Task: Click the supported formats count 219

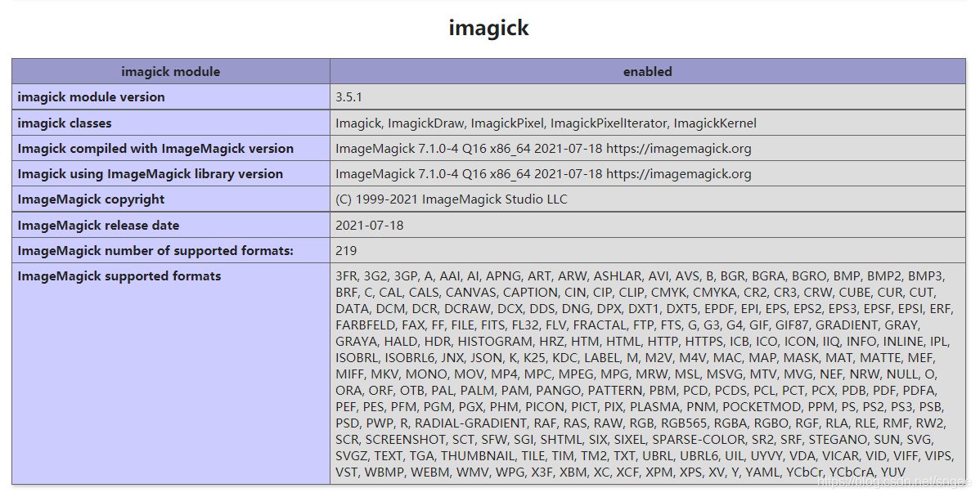Action: 346,250
